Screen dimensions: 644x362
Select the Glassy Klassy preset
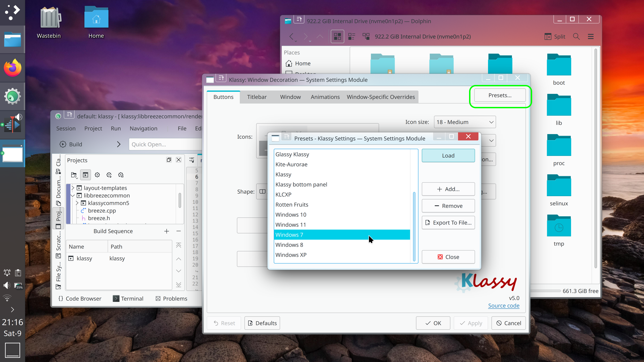[x=342, y=154]
